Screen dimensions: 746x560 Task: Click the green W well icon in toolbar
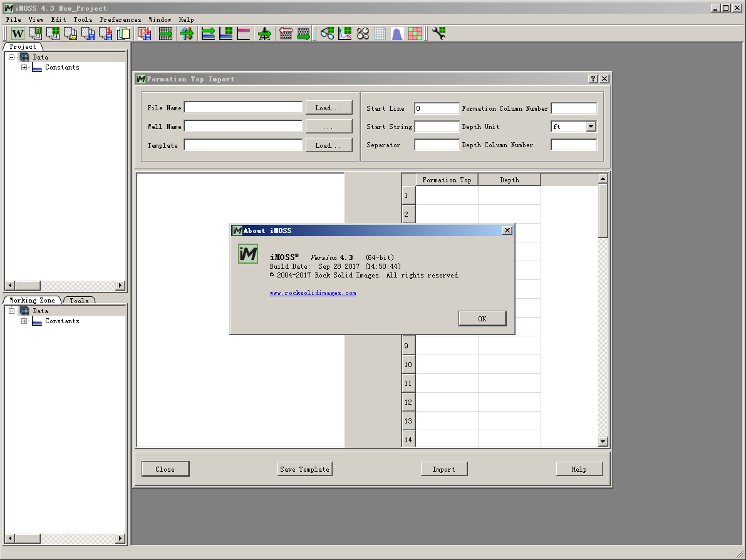tap(18, 33)
